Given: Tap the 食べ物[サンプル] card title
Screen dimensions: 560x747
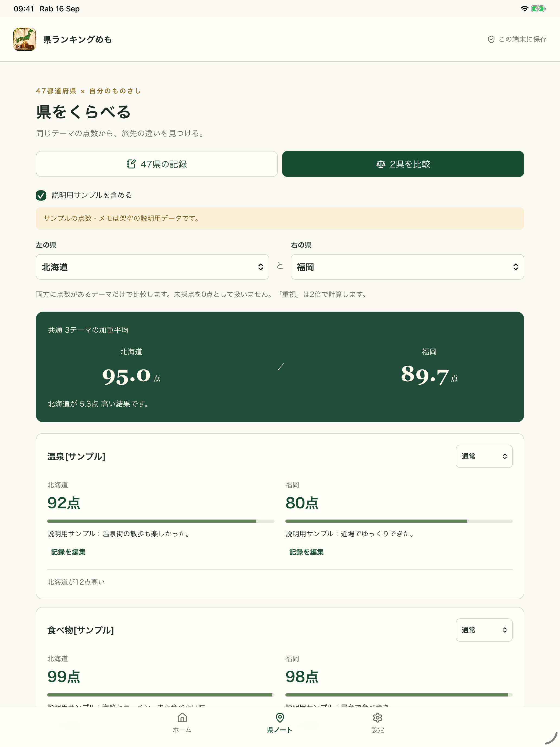Looking at the screenshot, I should [81, 630].
